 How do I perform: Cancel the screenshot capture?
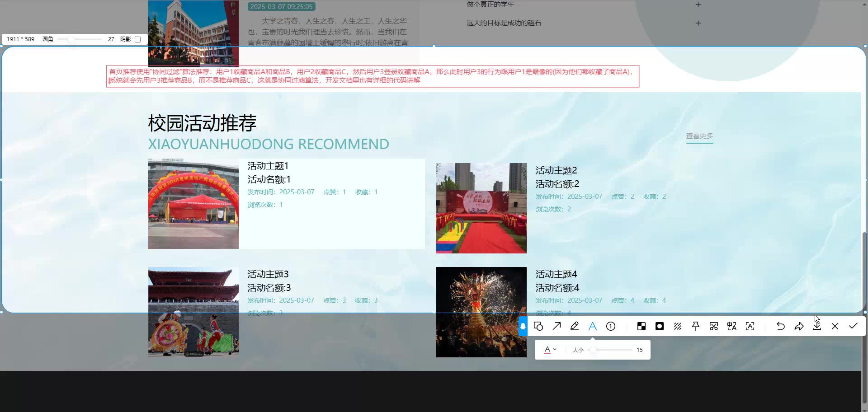tap(835, 326)
